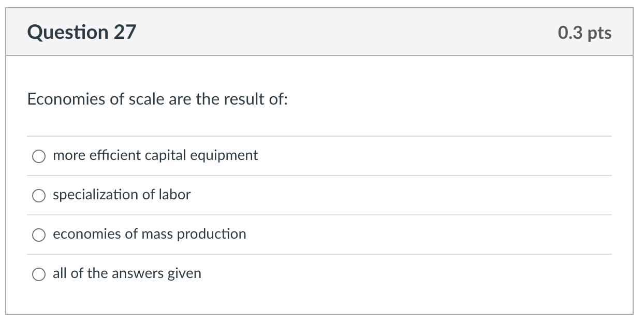The height and width of the screenshot is (322, 644).
Task: Click the '0.3 pts' point value label
Action: (x=584, y=32)
